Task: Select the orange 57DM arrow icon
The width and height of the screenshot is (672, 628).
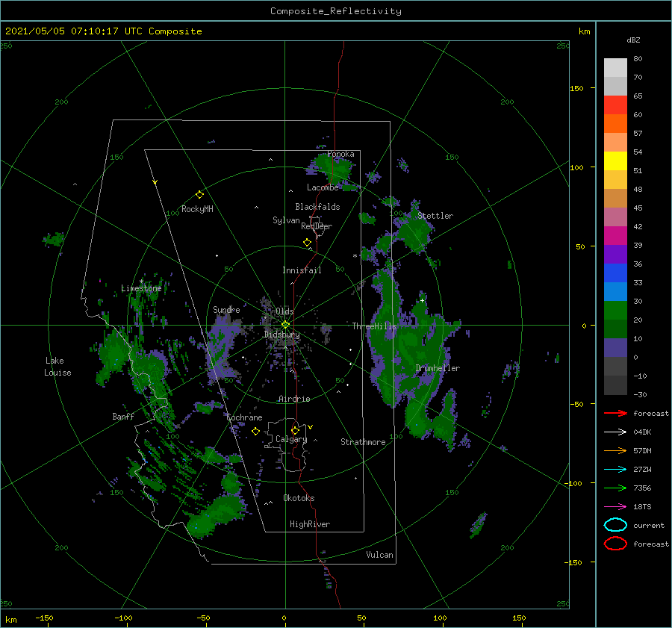Action: pyautogui.click(x=615, y=450)
